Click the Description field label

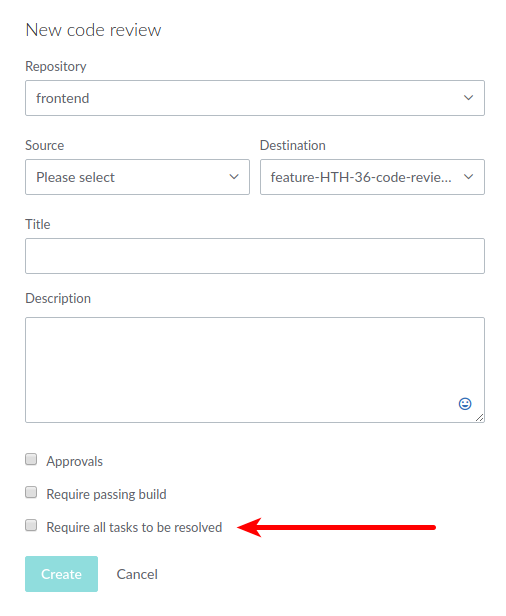(x=58, y=298)
